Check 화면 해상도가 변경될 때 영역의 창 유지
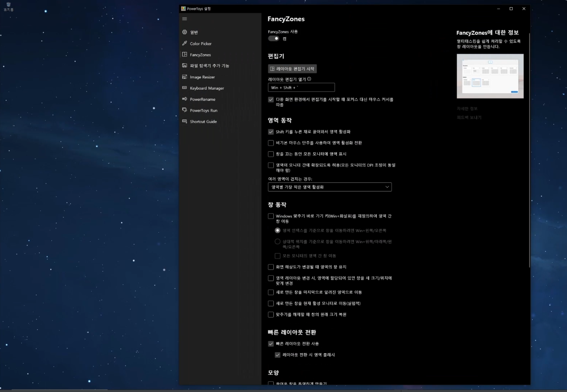 click(271, 267)
